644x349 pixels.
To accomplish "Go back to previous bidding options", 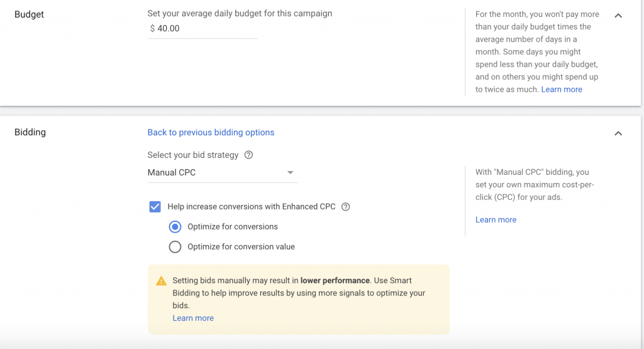I will click(211, 132).
